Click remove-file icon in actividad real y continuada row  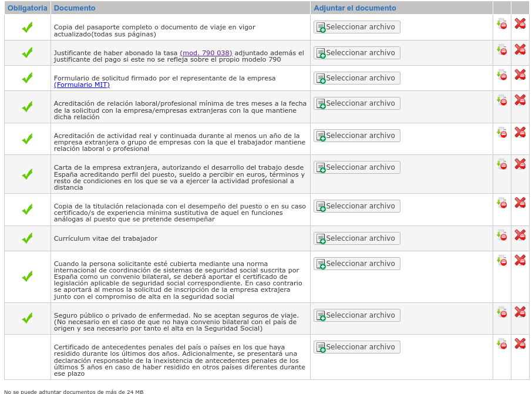tap(502, 132)
